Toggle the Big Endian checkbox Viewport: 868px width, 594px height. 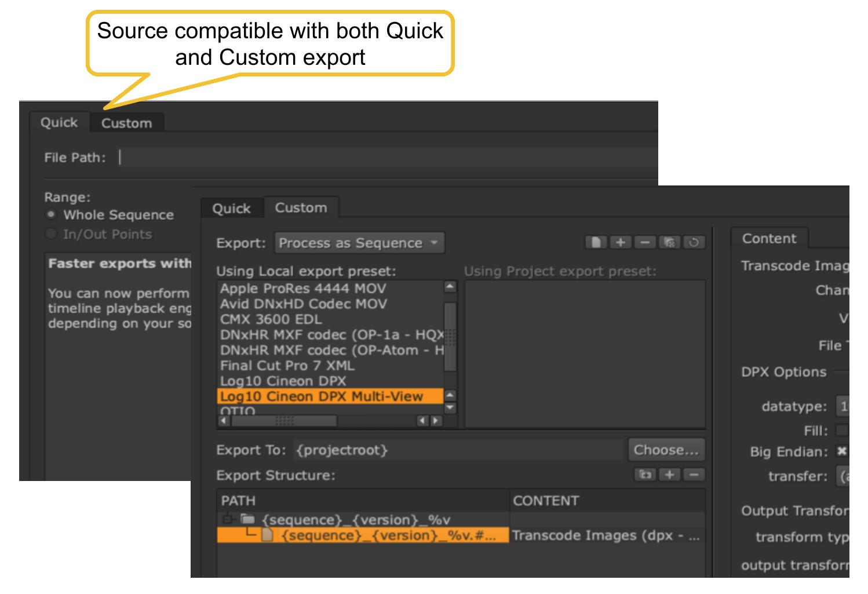click(x=842, y=451)
